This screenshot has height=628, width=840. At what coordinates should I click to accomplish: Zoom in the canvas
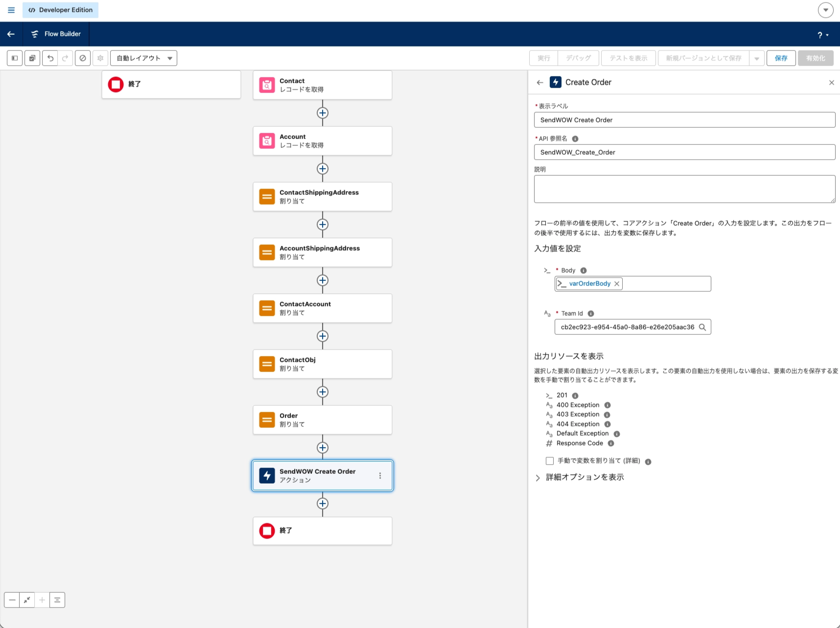(x=42, y=600)
